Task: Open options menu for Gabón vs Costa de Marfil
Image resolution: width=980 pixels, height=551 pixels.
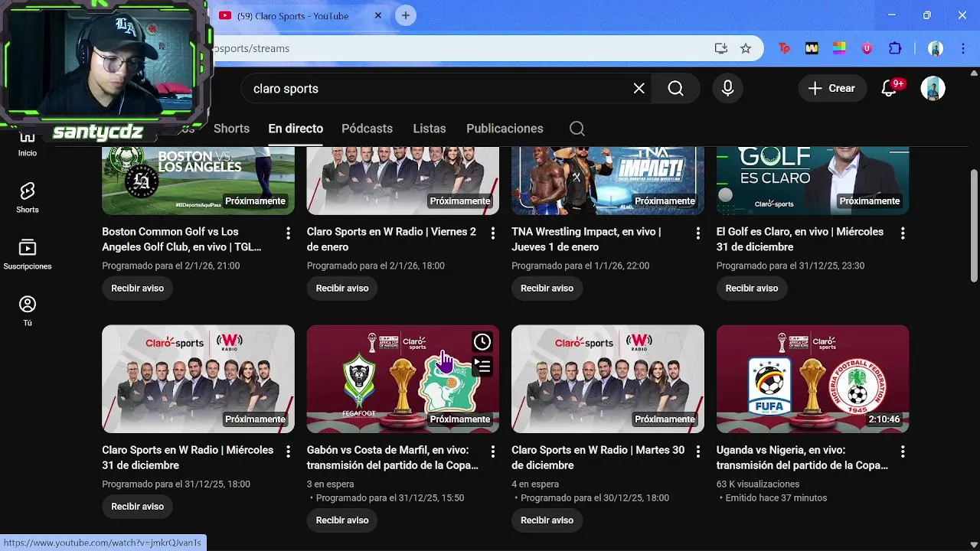Action: tap(493, 452)
